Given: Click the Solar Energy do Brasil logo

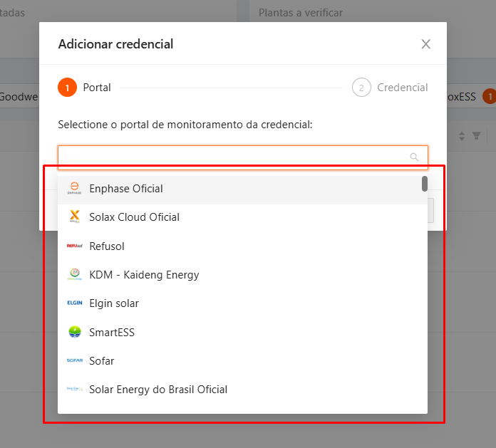Looking at the screenshot, I should tap(75, 390).
